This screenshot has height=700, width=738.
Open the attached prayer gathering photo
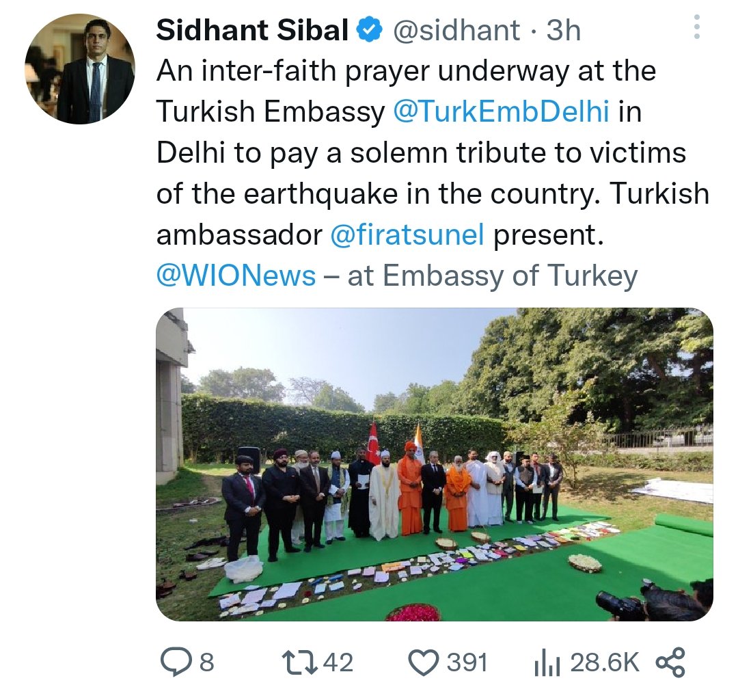pyautogui.click(x=435, y=465)
